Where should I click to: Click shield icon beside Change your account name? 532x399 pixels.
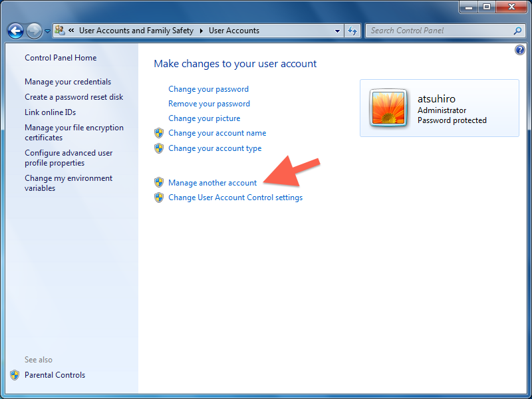[x=159, y=133]
